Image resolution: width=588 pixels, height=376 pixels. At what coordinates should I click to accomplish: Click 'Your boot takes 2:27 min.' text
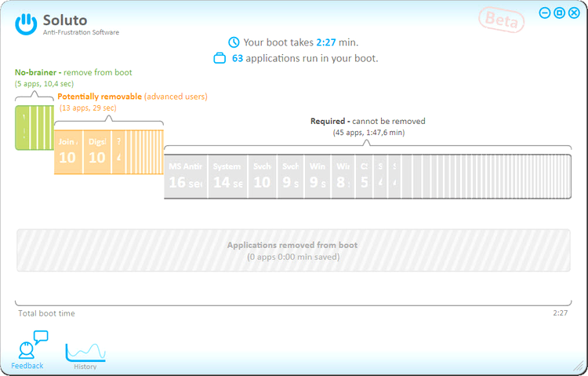301,42
